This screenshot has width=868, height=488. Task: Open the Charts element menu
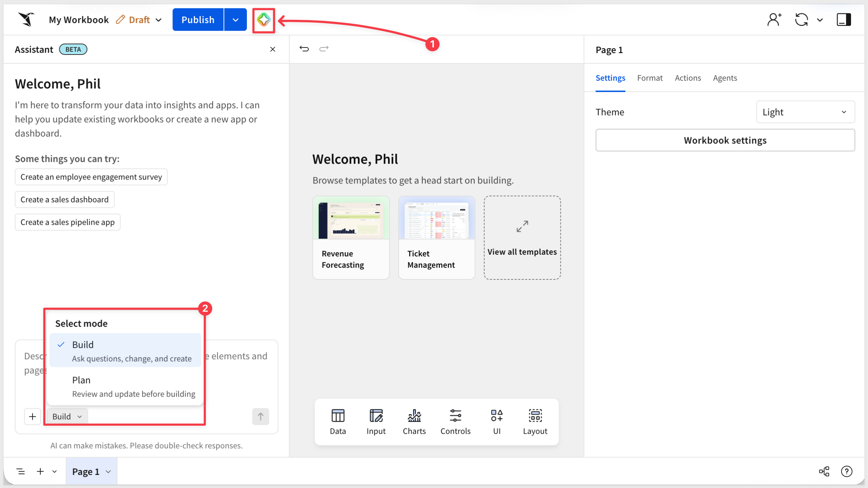click(x=414, y=422)
